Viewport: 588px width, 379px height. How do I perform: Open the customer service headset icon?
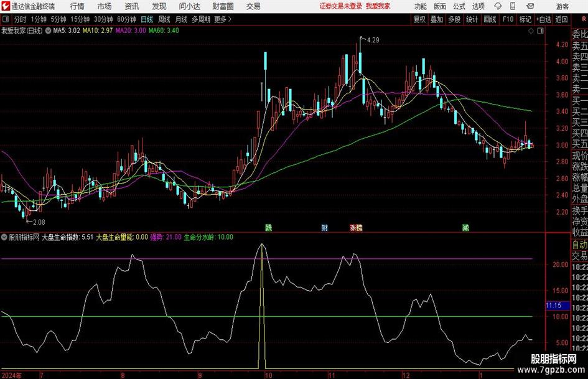pos(498,6)
